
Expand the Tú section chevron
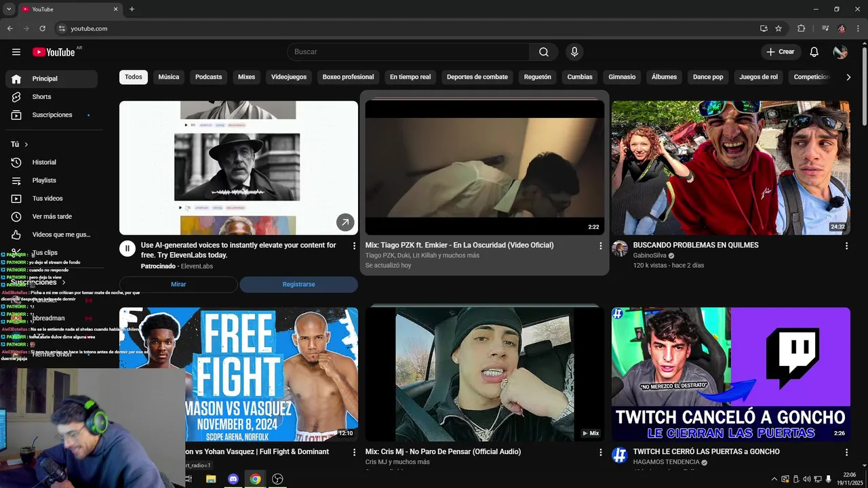click(x=26, y=144)
